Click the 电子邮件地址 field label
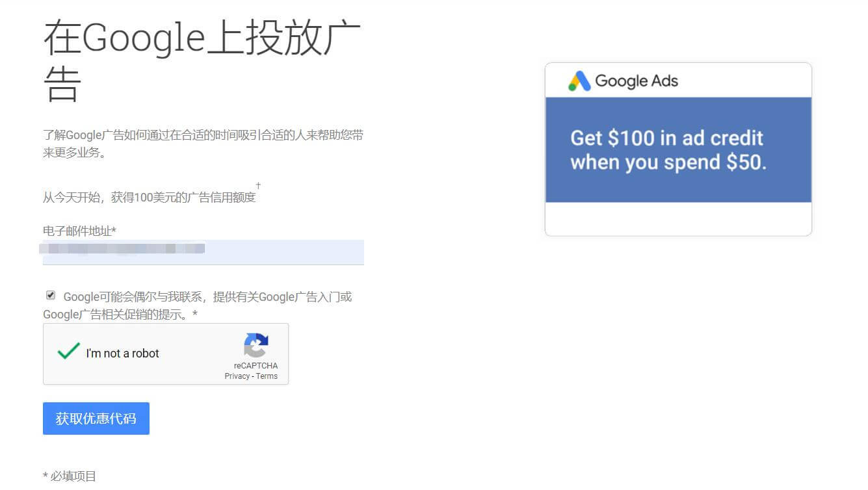 pyautogui.click(x=79, y=231)
